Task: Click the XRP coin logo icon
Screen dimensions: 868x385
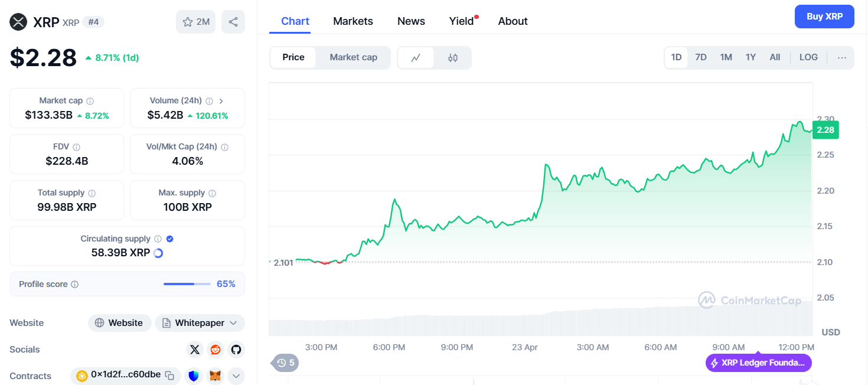Action: tap(19, 22)
